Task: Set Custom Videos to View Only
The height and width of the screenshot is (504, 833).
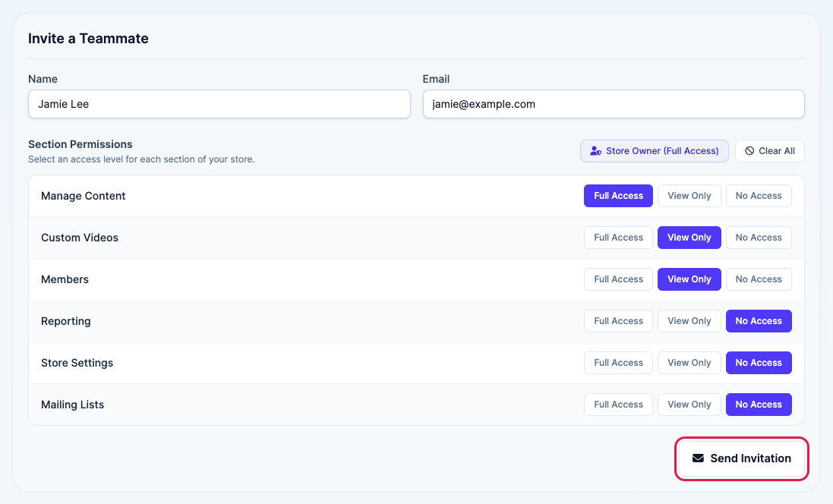Action: [689, 238]
